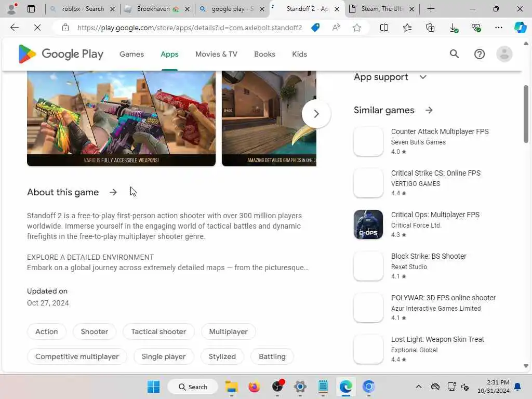Open the Google Play account avatar
The height and width of the screenshot is (399, 532).
click(504, 54)
